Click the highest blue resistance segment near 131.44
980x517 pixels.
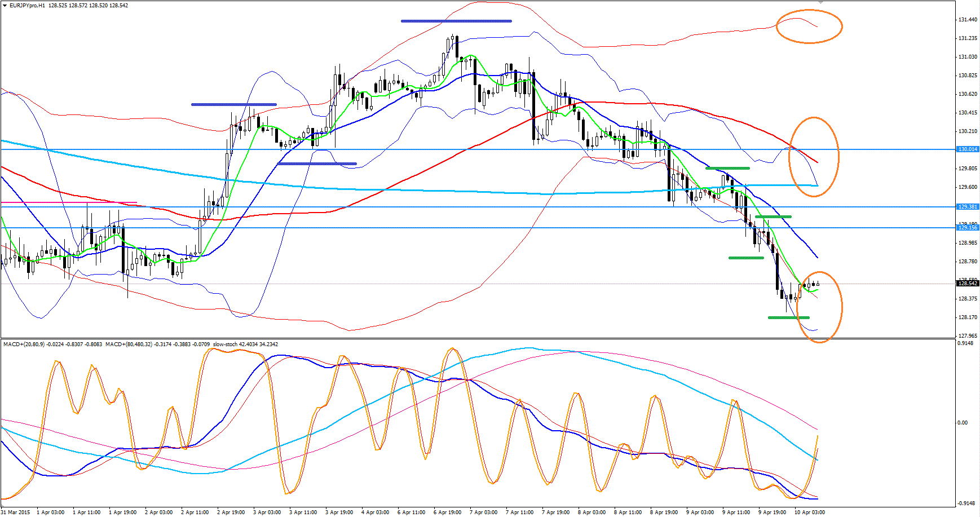pyautogui.click(x=456, y=21)
